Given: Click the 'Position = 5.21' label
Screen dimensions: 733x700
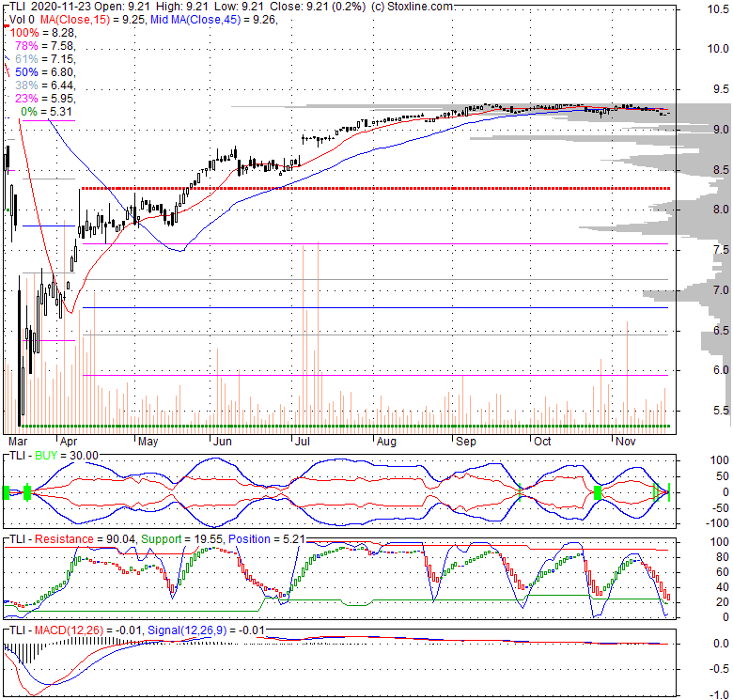Looking at the screenshot, I should (x=267, y=539).
